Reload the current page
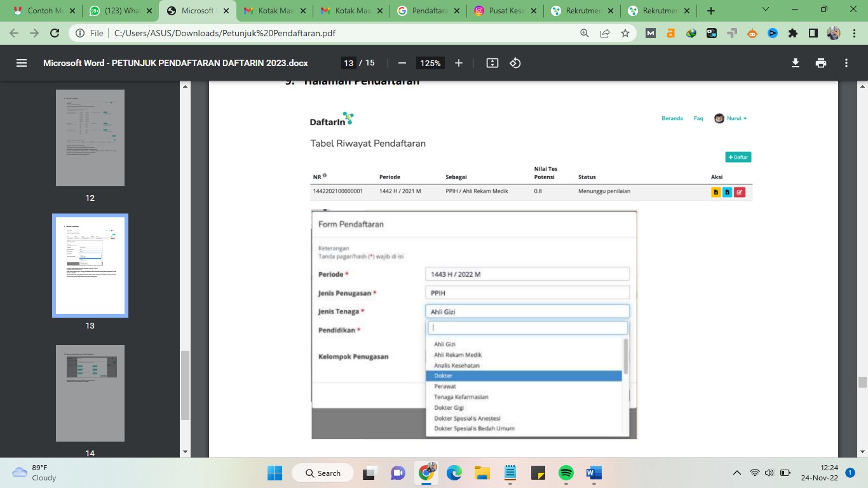The image size is (868, 488). point(55,33)
